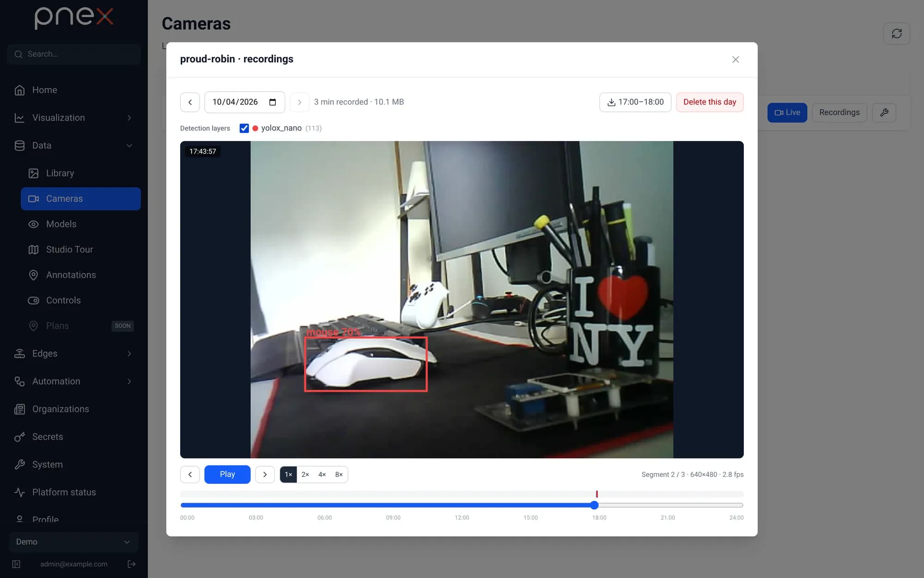This screenshot has width=924, height=578.
Task: Select Cameras in the sidebar
Action: tap(81, 198)
